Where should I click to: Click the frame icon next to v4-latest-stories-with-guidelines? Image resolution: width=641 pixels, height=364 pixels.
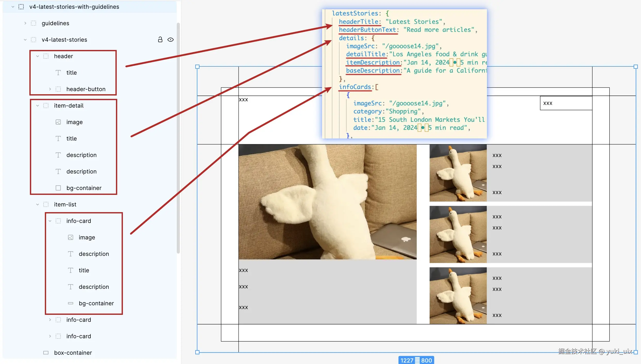click(x=21, y=7)
